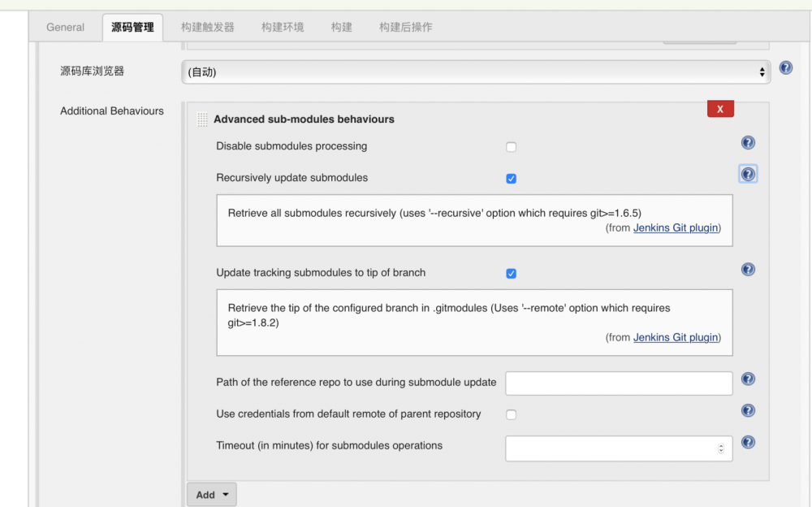Enable Disable submodules processing
Screen dimensions: 812x507
pos(511,147)
